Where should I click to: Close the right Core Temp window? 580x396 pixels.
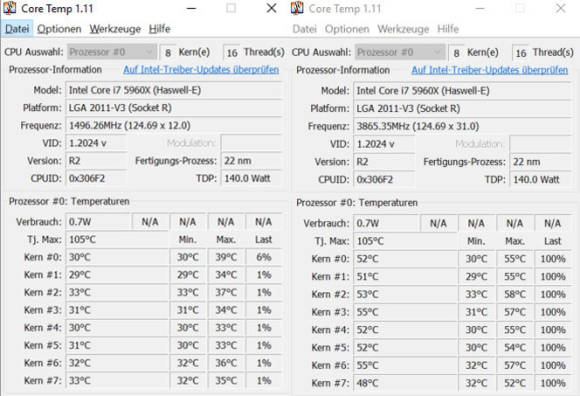tap(561, 8)
